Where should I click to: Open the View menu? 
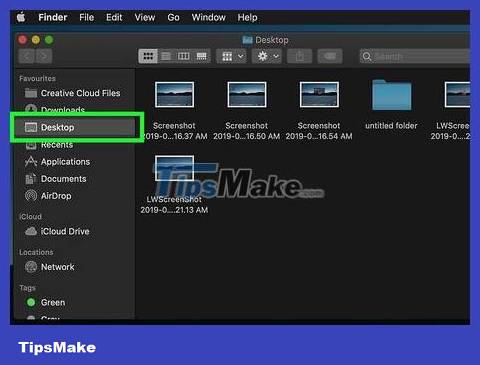tap(145, 17)
